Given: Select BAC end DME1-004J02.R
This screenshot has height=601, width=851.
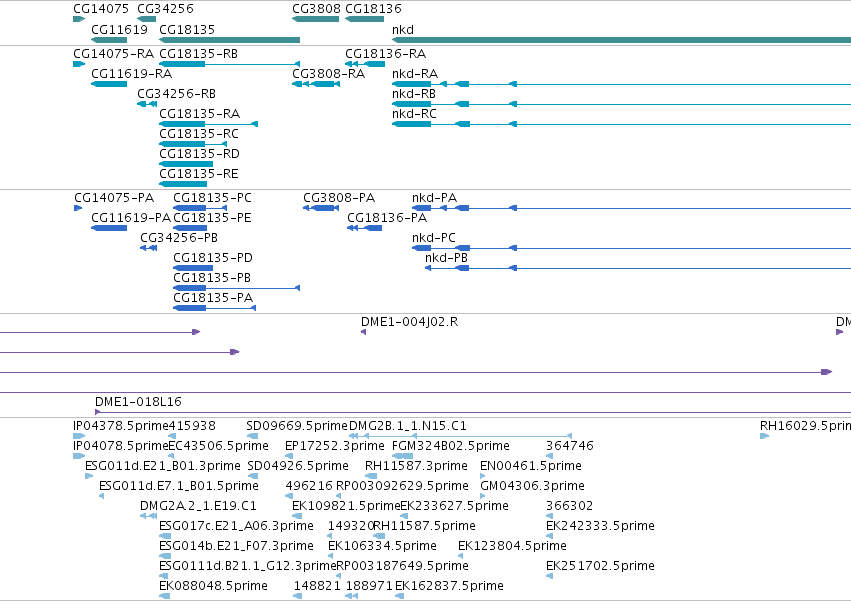Looking at the screenshot, I should [409, 322].
